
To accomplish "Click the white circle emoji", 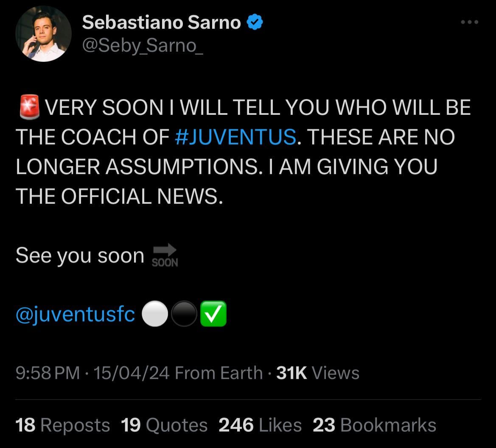I will tap(155, 314).
